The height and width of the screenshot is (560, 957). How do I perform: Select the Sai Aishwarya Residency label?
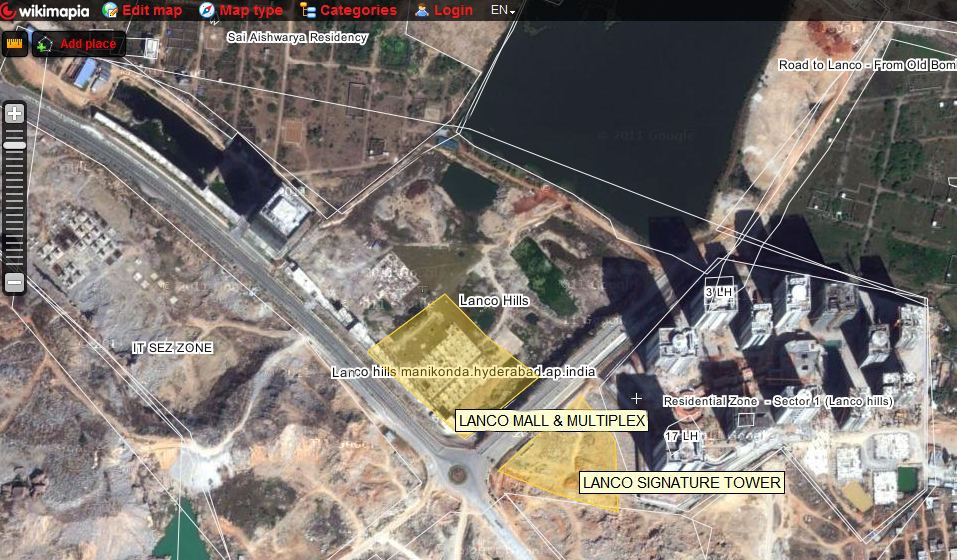297,37
